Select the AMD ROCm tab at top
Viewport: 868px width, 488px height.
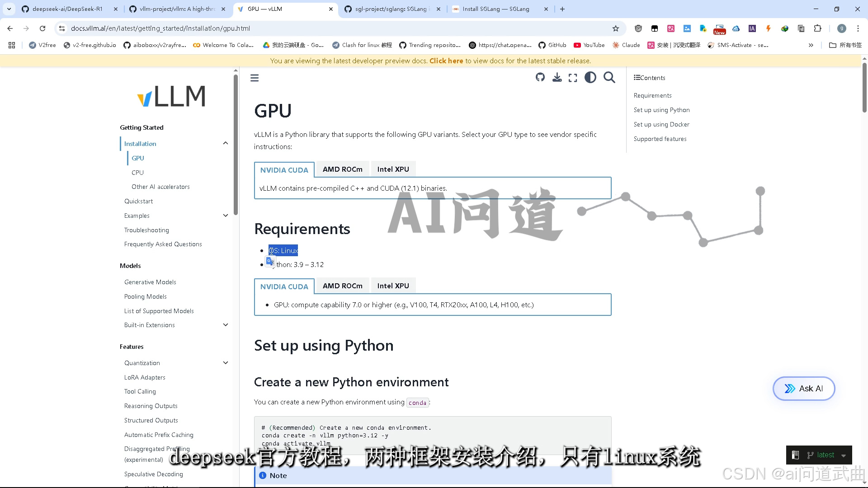[x=342, y=169]
